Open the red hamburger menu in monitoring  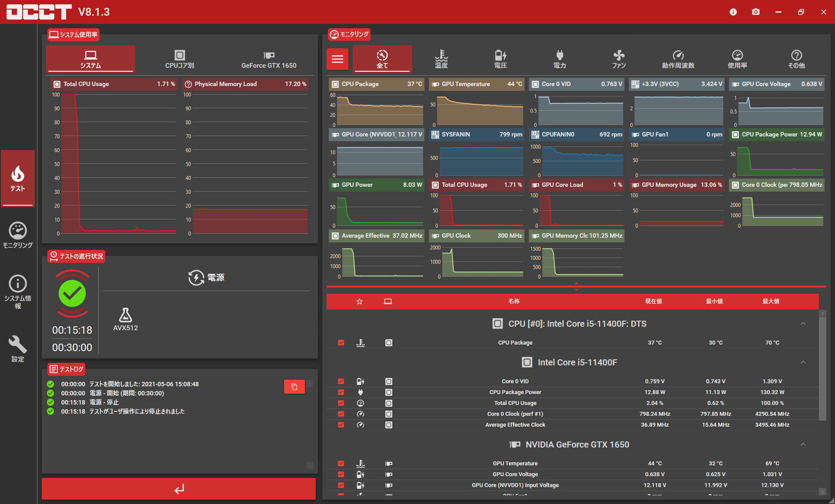pos(337,59)
